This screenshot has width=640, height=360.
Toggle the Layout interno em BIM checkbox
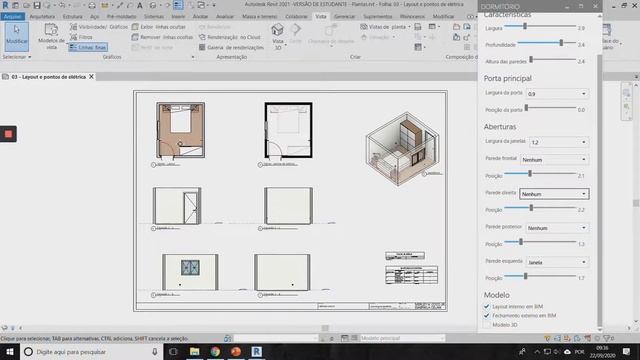point(487,306)
